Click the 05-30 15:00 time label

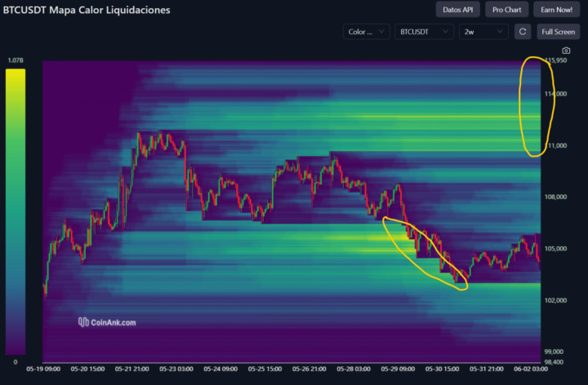[442, 370]
